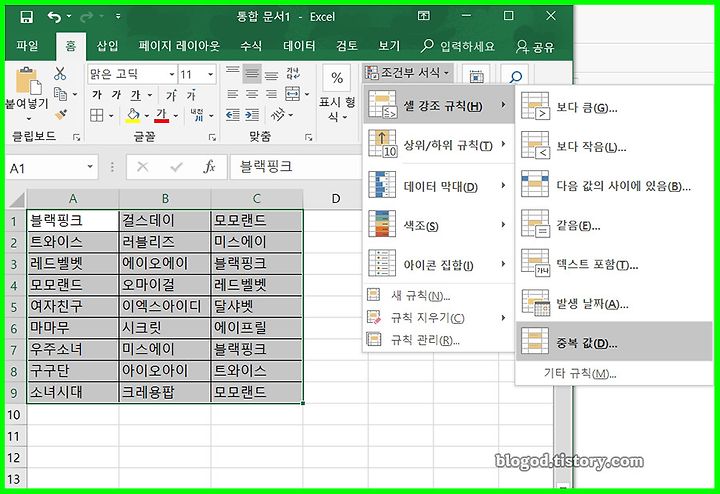Image resolution: width=720 pixels, height=494 pixels.
Task: Switch to the Review tab
Action: coord(347,46)
